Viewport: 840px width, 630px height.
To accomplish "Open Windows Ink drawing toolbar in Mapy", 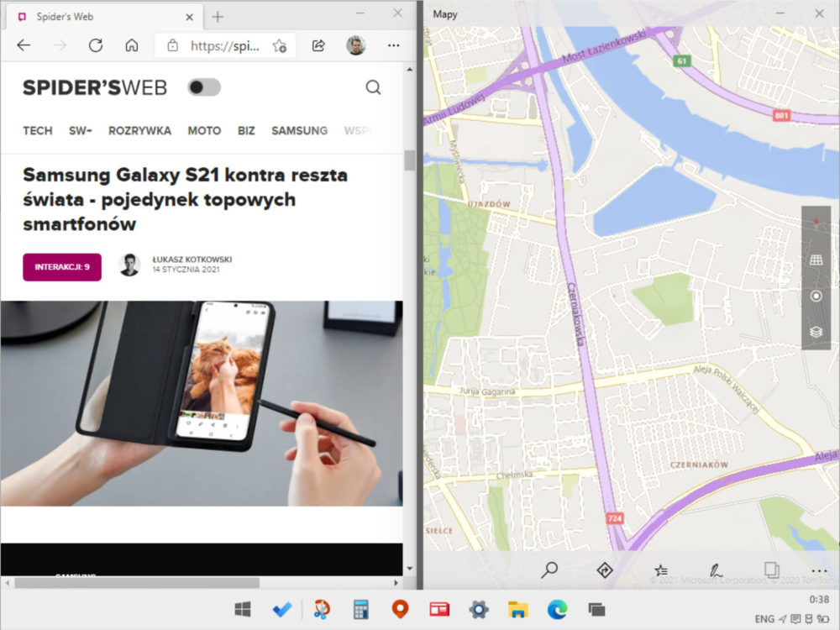I will [717, 570].
